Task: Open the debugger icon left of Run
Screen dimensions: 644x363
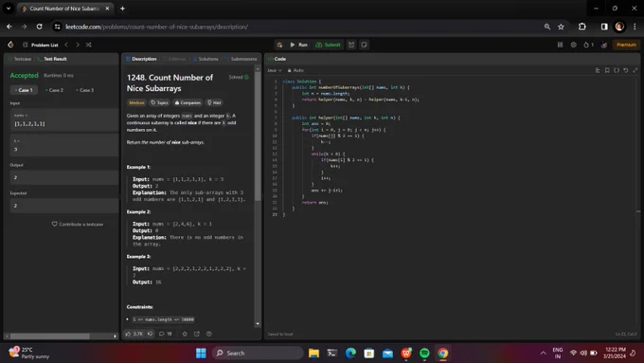Action: tap(279, 45)
